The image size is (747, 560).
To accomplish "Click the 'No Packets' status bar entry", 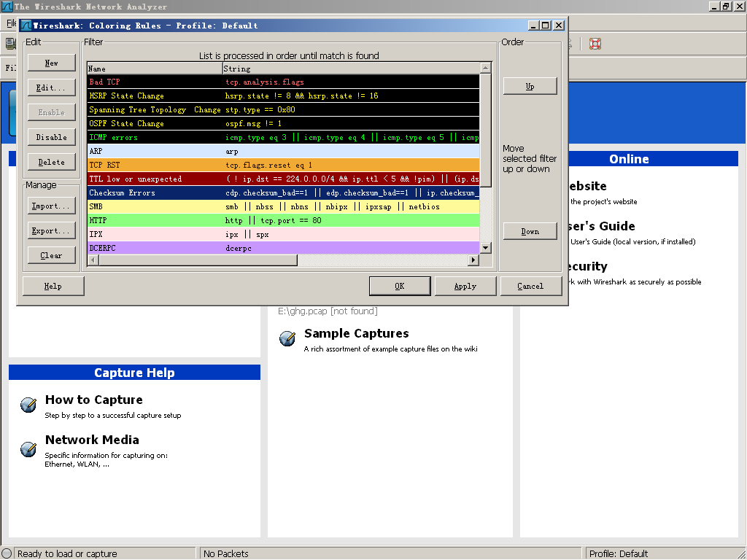I will pyautogui.click(x=226, y=554).
